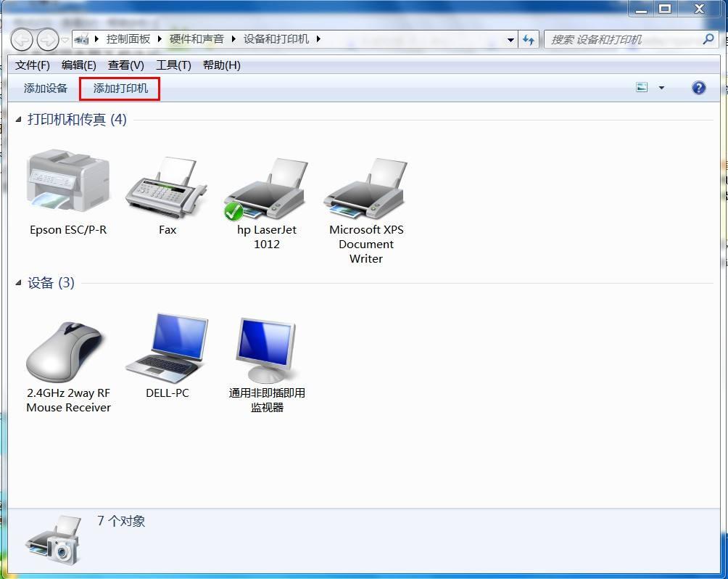Collapse the 打印机和传真 (4) group
The width and height of the screenshot is (728, 579).
click(x=19, y=120)
